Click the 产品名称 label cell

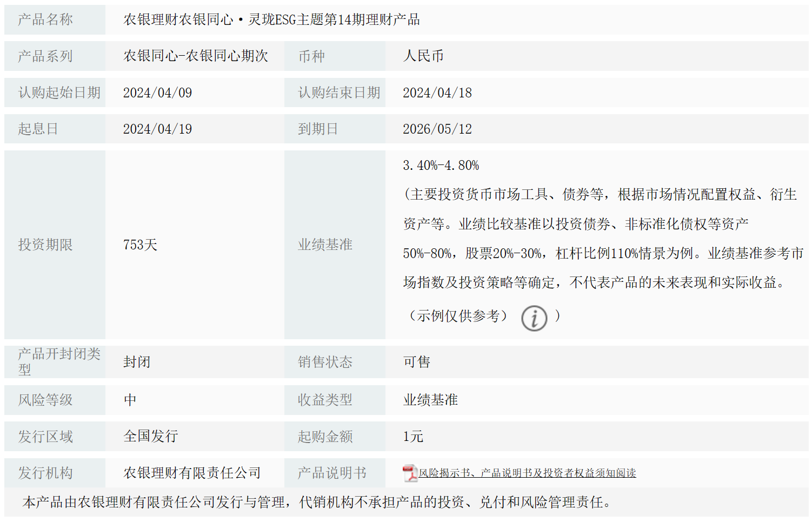point(55,20)
